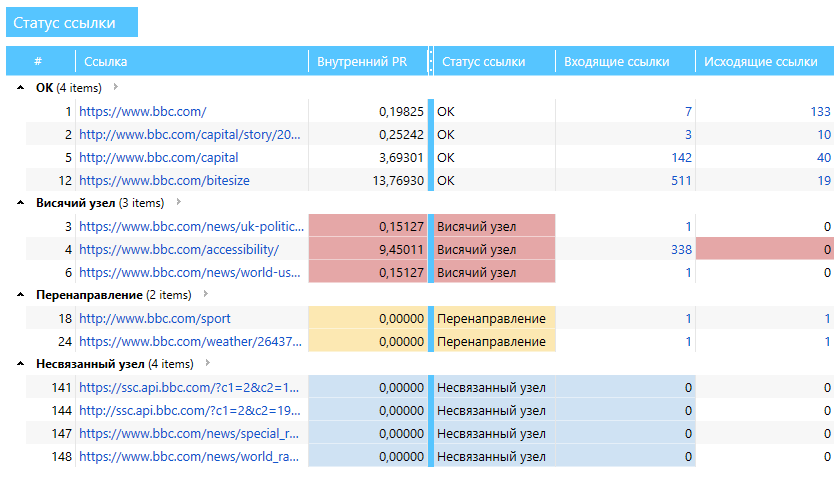Screen dimensions: 834x481
Task: Click incoming links count 511
Action: tap(681, 181)
